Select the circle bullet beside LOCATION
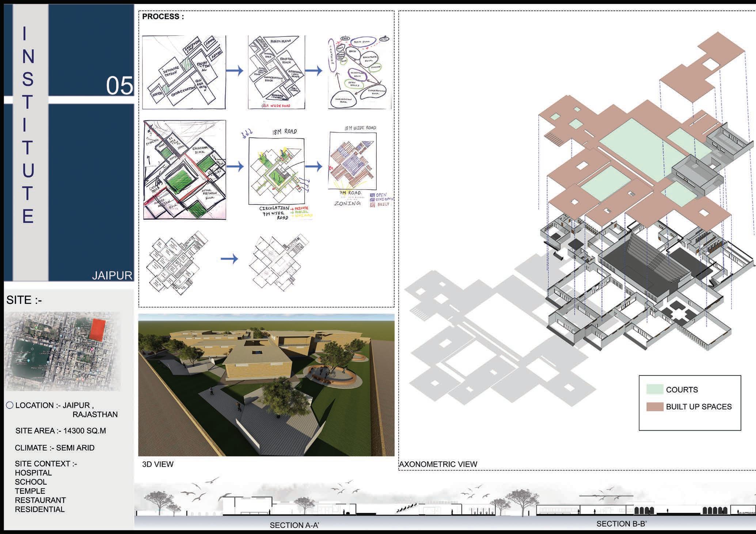The image size is (756, 534). tap(10, 405)
